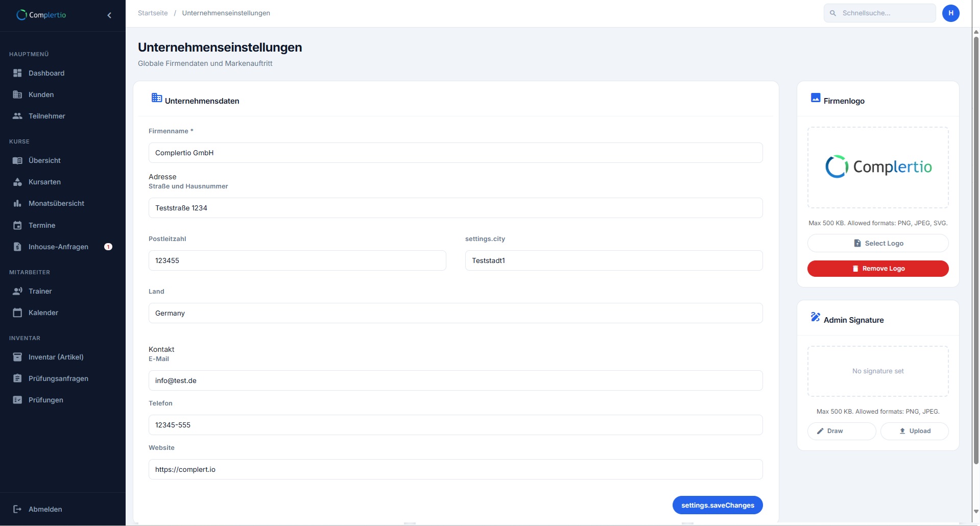Click the Trainer voice person icon
Viewport: 980px width, 526px height.
17,291
